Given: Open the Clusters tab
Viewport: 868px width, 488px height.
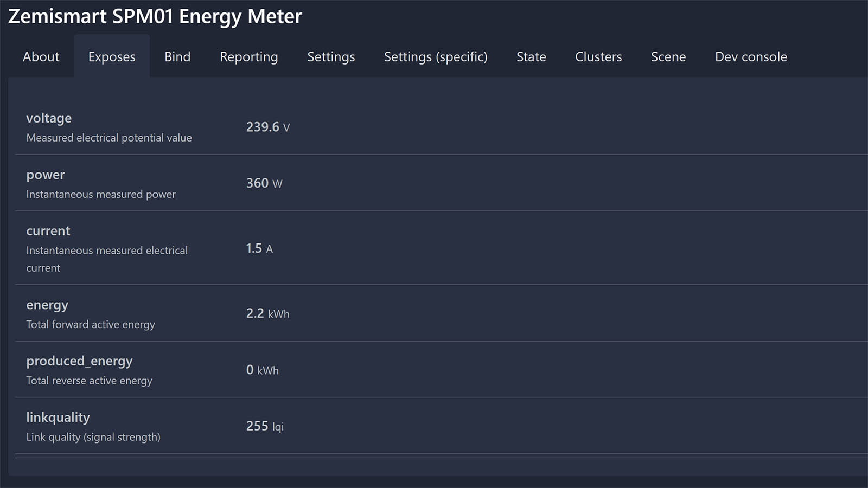Looking at the screenshot, I should click(x=598, y=56).
